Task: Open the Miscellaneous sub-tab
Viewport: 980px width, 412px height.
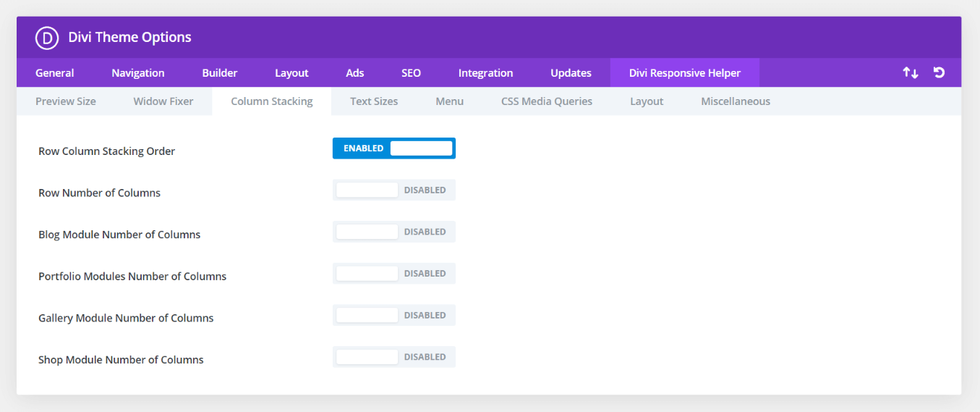Action: [736, 101]
